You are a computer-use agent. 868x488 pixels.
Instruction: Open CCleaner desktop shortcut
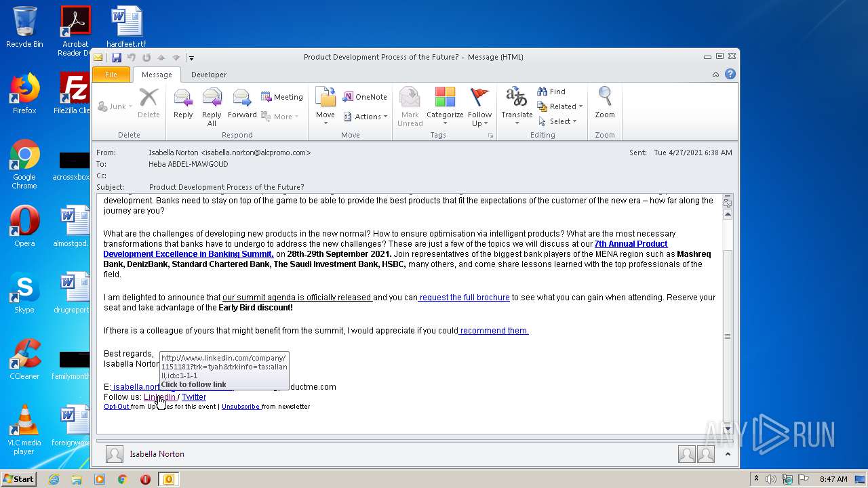[24, 359]
